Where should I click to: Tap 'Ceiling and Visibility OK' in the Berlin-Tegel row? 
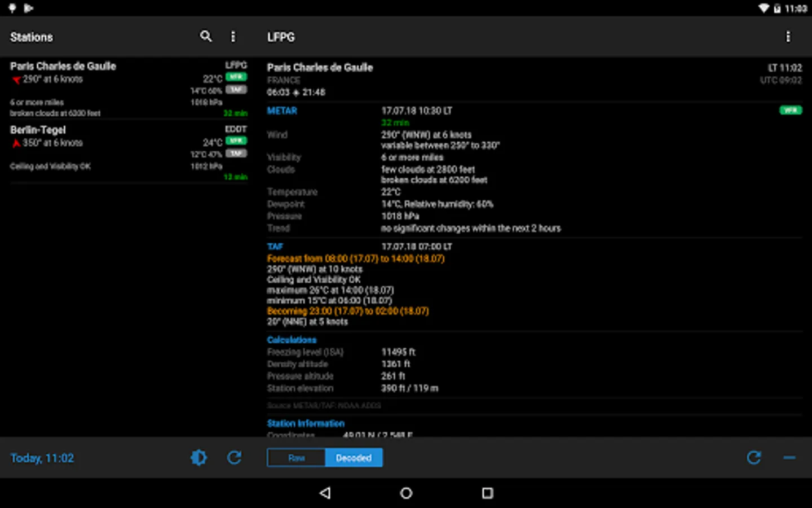50,167
